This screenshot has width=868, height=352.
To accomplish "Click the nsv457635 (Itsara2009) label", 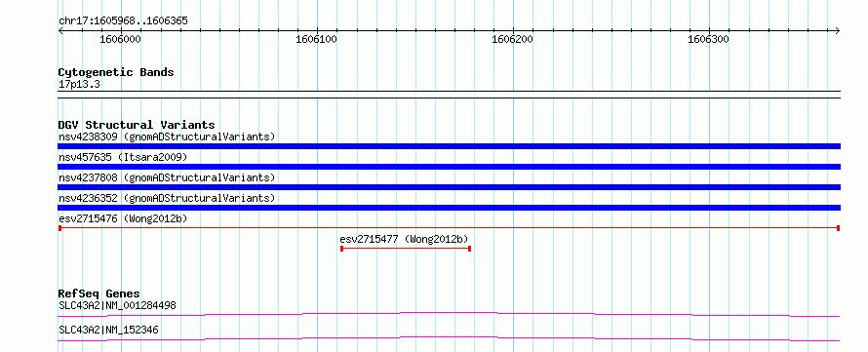I will click(x=123, y=157).
